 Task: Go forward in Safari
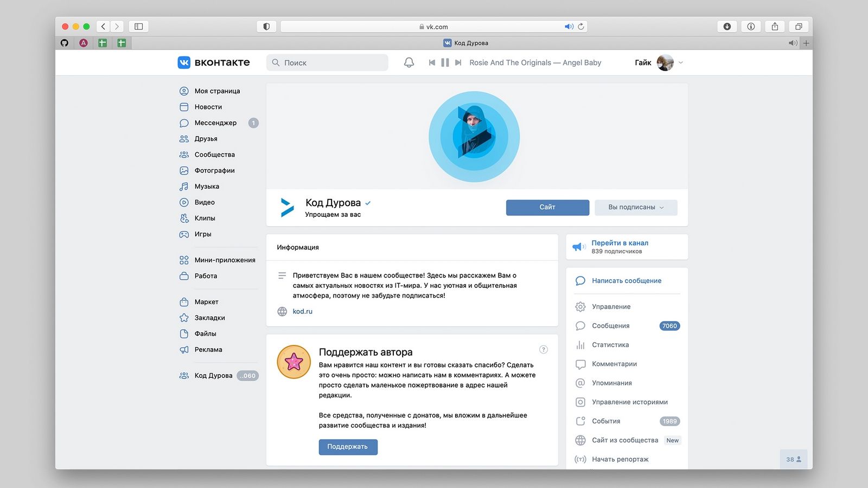click(117, 26)
